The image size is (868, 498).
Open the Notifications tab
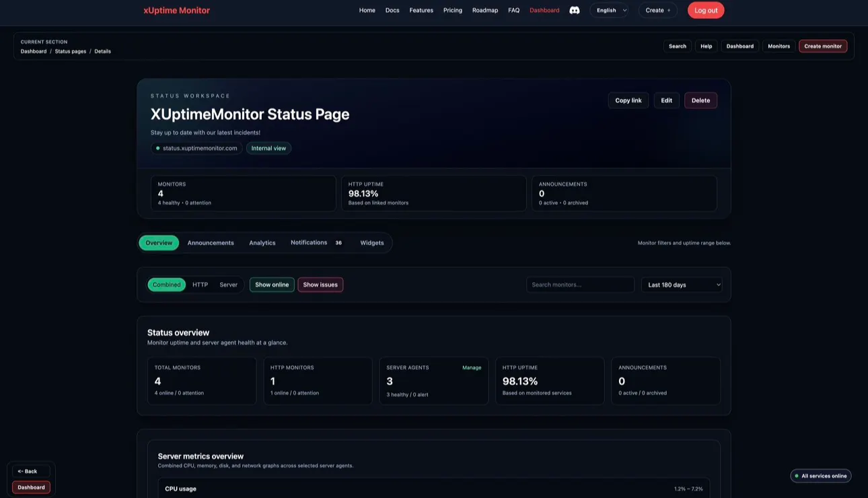click(x=316, y=243)
